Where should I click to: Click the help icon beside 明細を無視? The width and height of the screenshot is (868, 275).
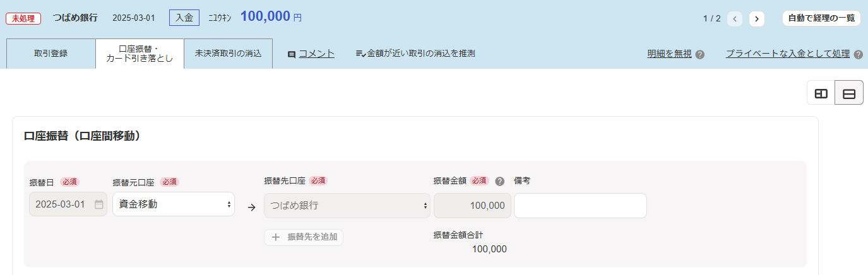point(700,55)
